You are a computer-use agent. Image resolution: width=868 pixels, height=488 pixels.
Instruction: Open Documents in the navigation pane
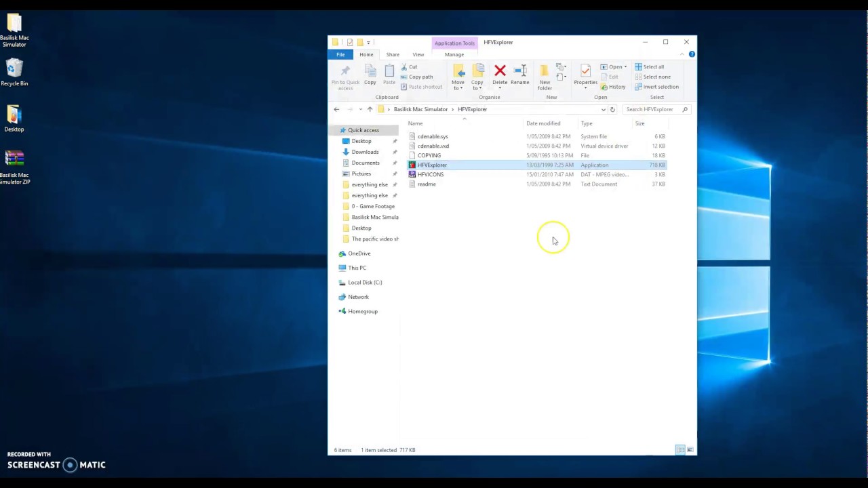[366, 163]
